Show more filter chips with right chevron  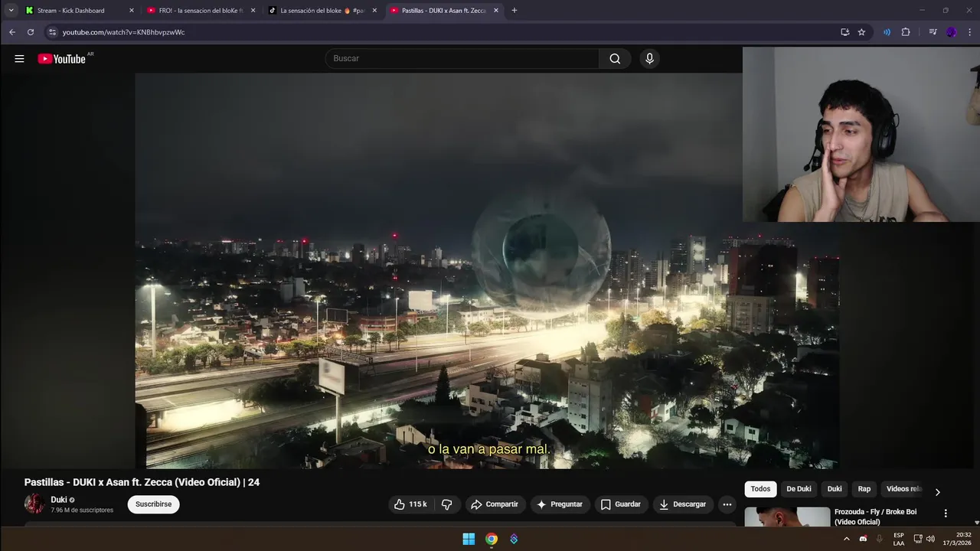(x=937, y=492)
